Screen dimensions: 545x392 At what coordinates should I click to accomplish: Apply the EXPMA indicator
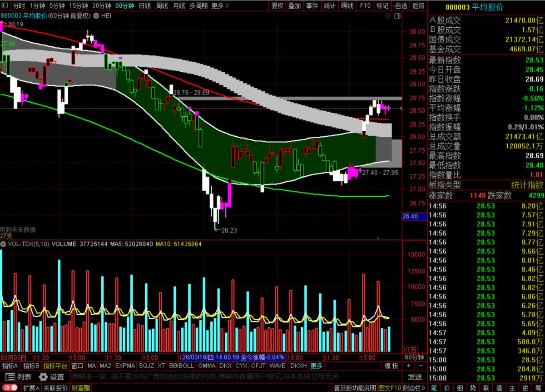point(125,366)
